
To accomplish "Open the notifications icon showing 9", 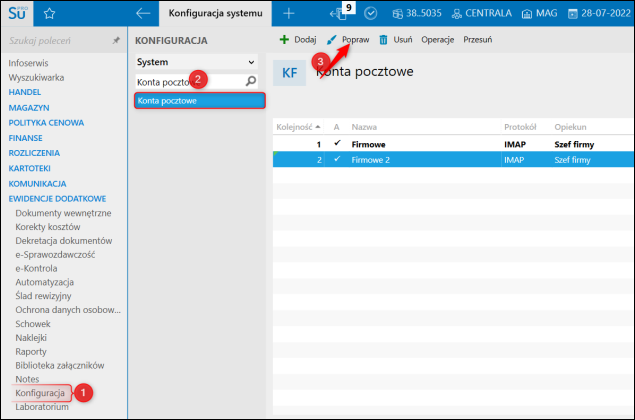I will (341, 12).
